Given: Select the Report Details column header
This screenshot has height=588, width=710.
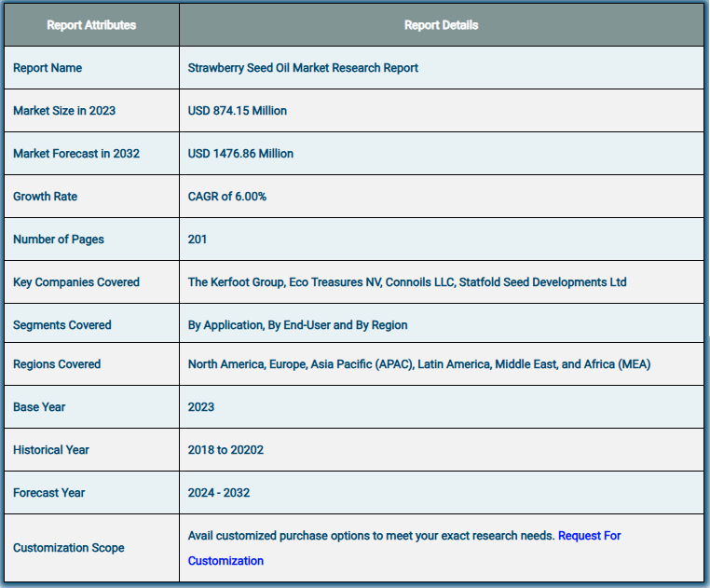Looking at the screenshot, I should coord(441,25).
